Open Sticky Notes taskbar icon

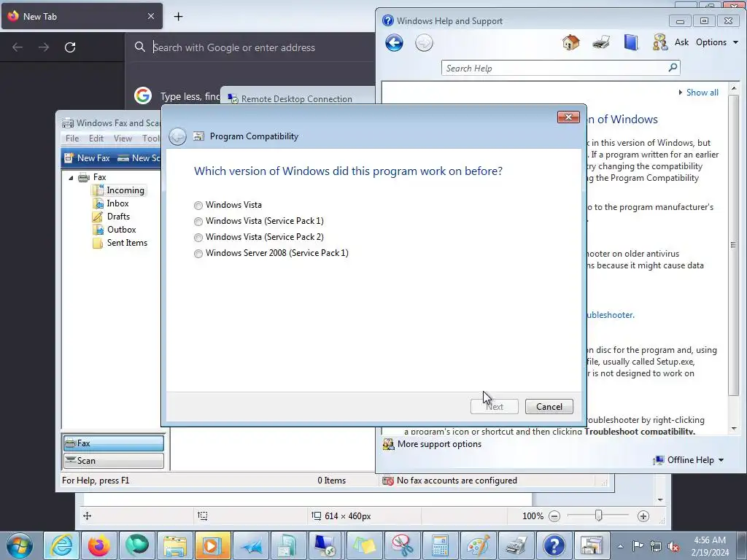[364, 545]
